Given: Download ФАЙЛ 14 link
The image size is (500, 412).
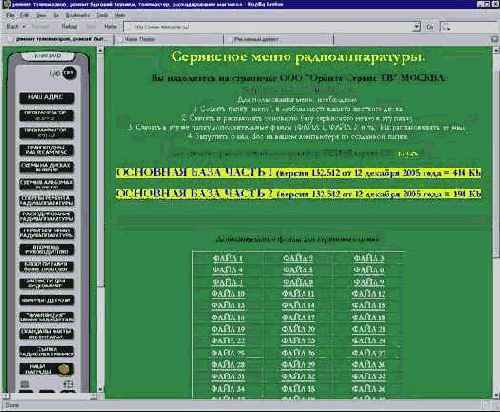Looking at the screenshot, I should [298, 305].
